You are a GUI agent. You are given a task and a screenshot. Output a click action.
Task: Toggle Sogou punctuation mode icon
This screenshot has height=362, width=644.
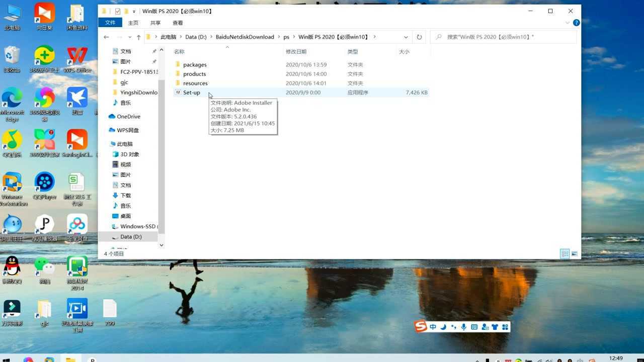[x=454, y=327]
